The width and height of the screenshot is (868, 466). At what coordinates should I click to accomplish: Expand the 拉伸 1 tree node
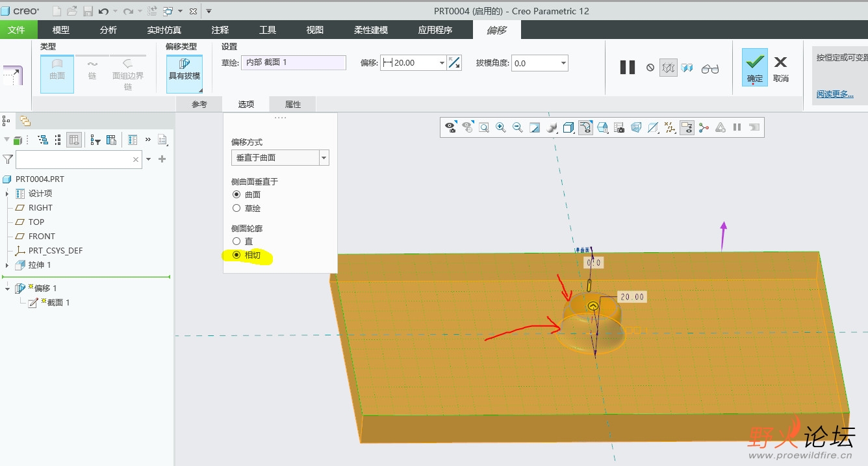pyautogui.click(x=7, y=265)
